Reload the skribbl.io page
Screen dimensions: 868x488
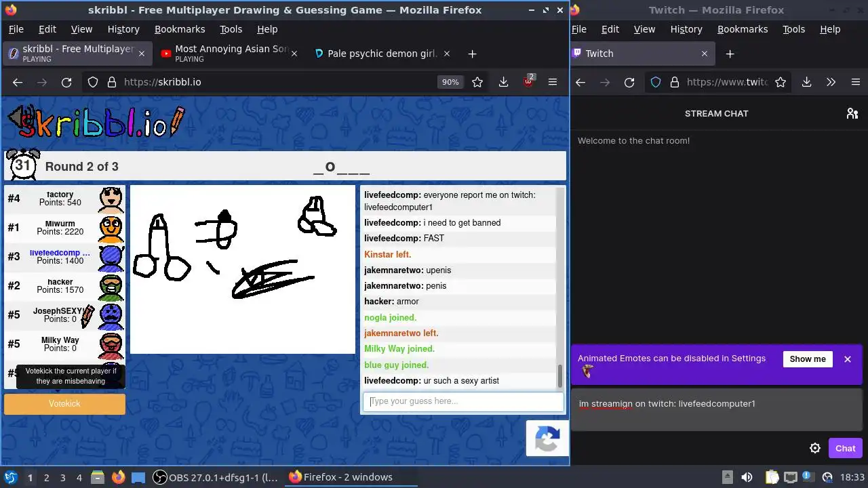[x=66, y=82]
